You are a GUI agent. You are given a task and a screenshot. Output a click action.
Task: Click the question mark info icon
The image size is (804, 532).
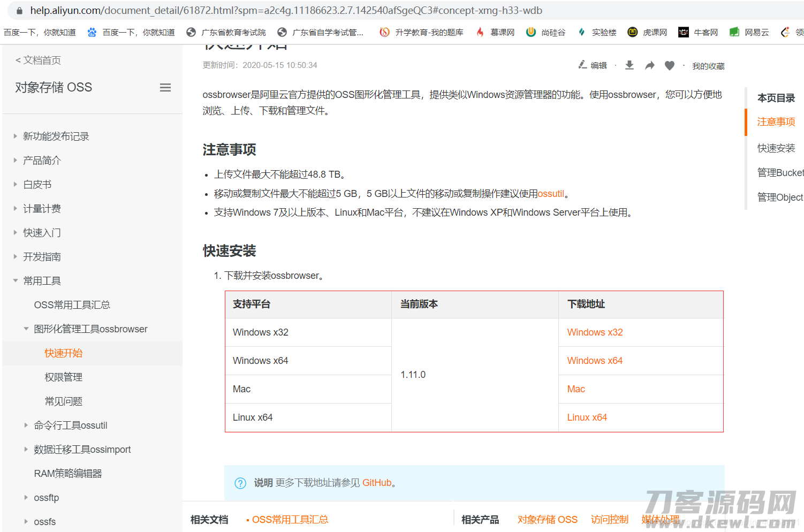(x=240, y=483)
